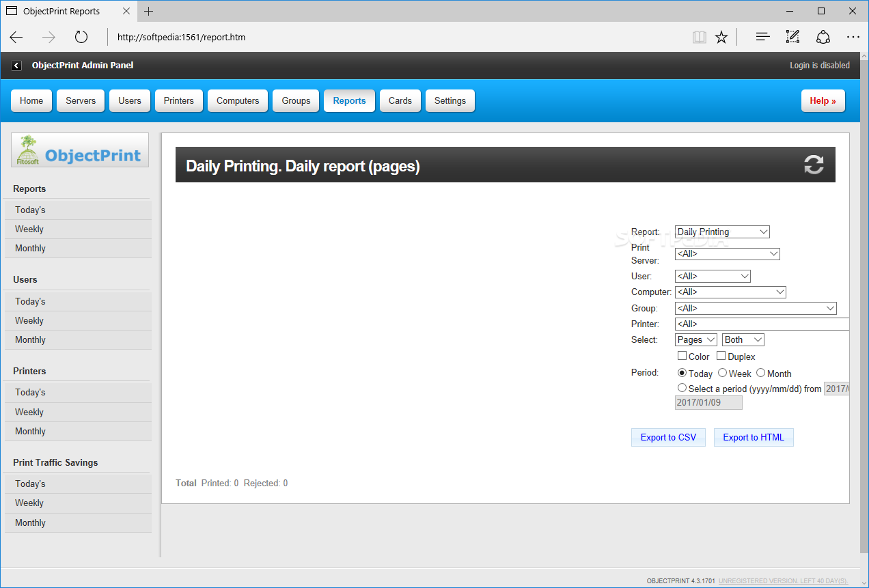
Task: Open the Printers tab
Action: click(179, 100)
